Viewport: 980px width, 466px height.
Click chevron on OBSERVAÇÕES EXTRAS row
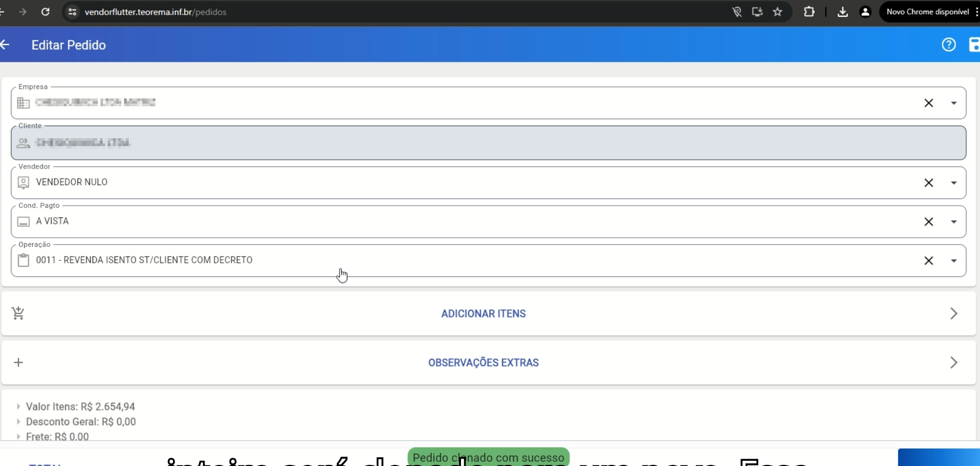954,363
